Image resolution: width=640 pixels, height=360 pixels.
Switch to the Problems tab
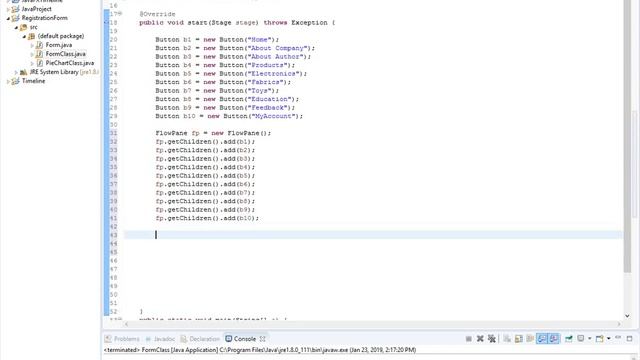(x=122, y=339)
